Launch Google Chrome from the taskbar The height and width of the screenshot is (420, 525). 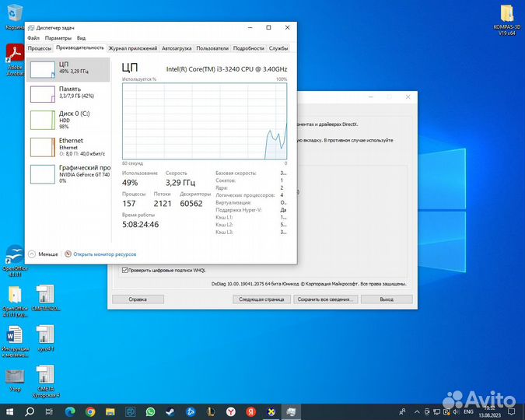[x=90, y=411]
